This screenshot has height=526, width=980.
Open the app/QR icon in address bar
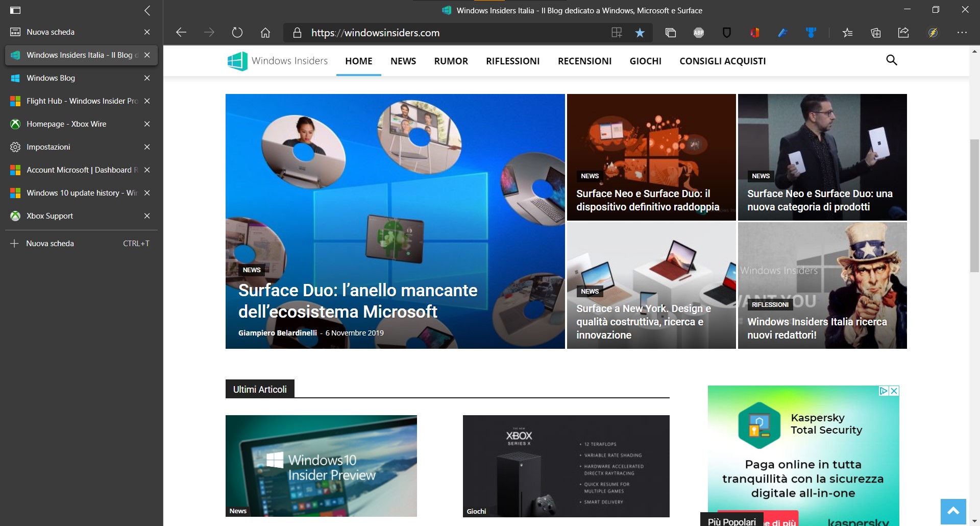coord(617,33)
